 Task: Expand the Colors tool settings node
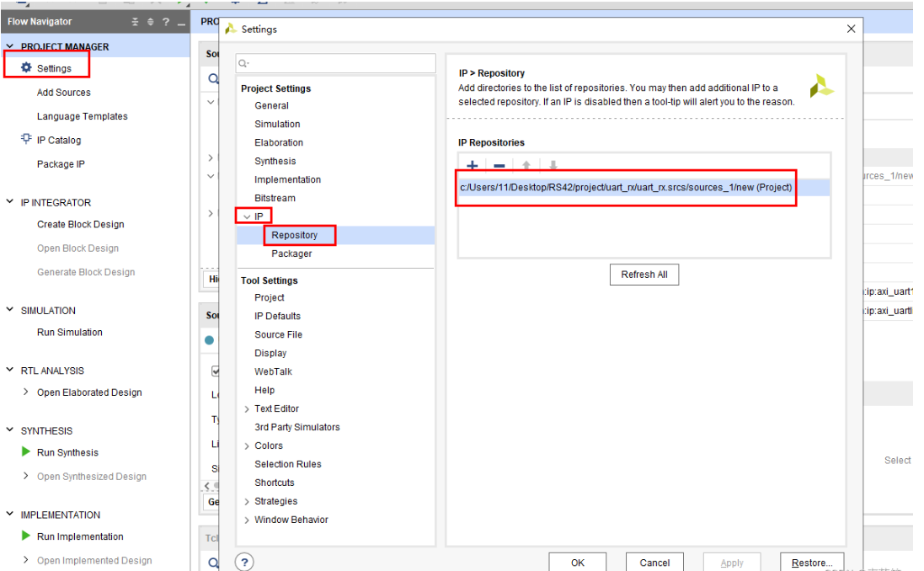click(247, 446)
